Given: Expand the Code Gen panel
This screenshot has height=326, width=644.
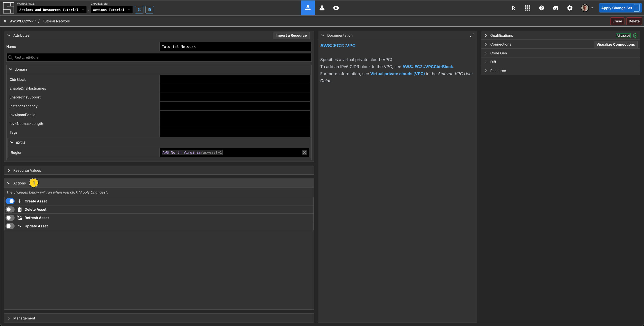Looking at the screenshot, I should [486, 53].
